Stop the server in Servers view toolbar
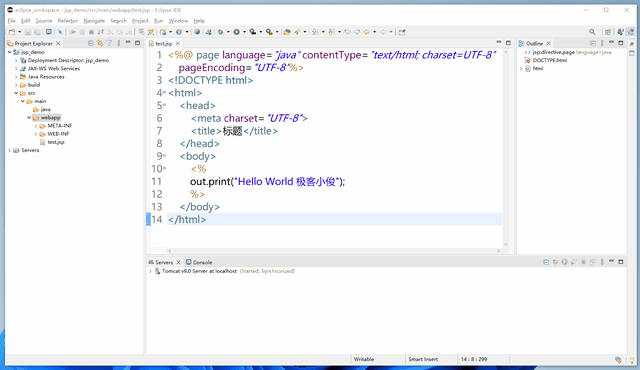 pyautogui.click(x=583, y=262)
